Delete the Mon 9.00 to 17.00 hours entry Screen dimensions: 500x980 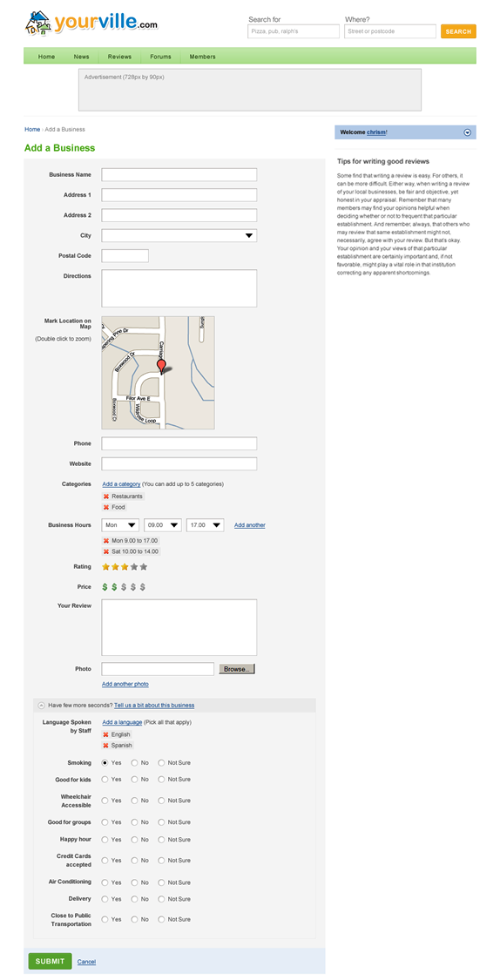coord(106,541)
